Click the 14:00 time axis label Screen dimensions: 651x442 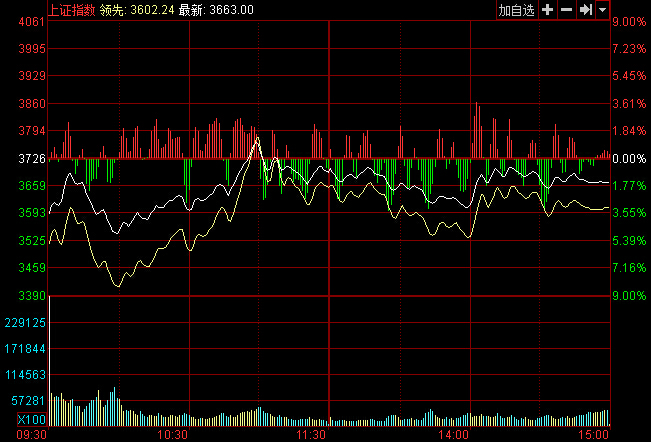point(454,435)
